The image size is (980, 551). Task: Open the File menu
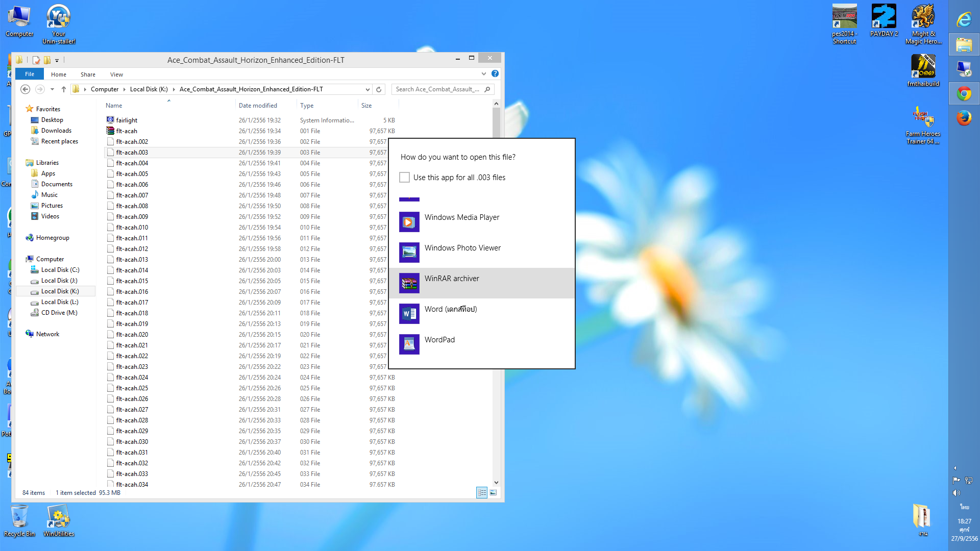pyautogui.click(x=30, y=74)
